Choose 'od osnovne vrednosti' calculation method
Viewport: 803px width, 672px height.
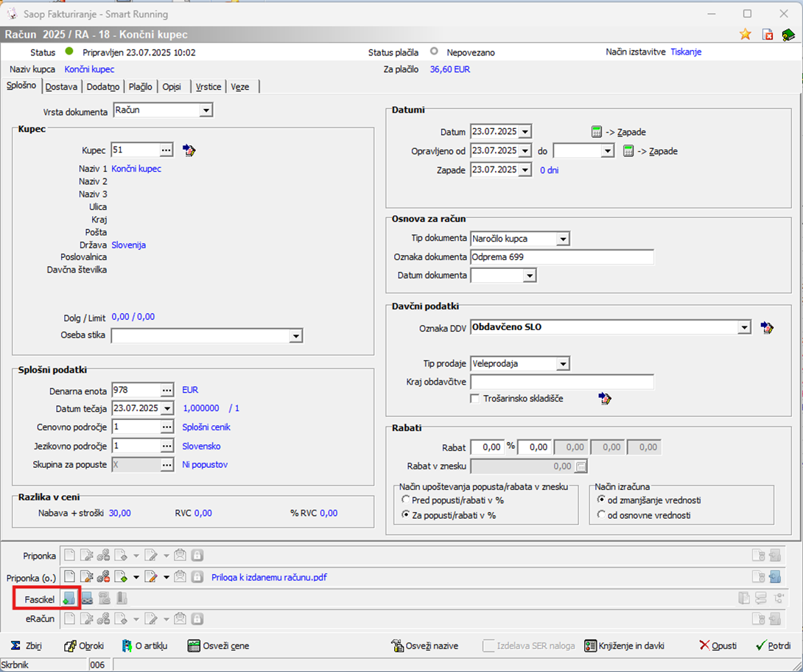(x=602, y=515)
